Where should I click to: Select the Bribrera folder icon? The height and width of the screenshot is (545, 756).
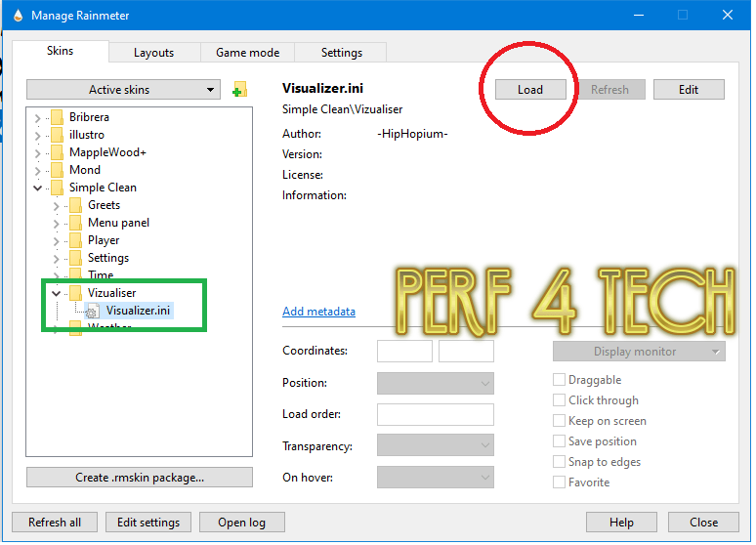58,117
